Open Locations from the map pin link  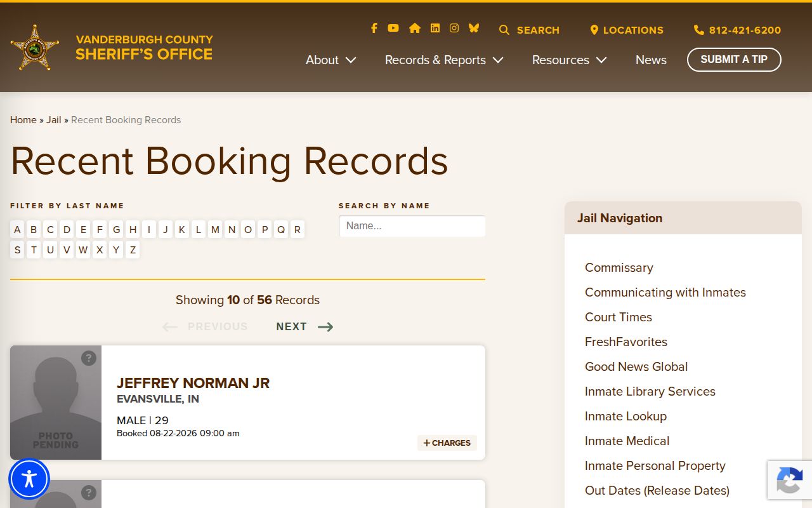(627, 30)
